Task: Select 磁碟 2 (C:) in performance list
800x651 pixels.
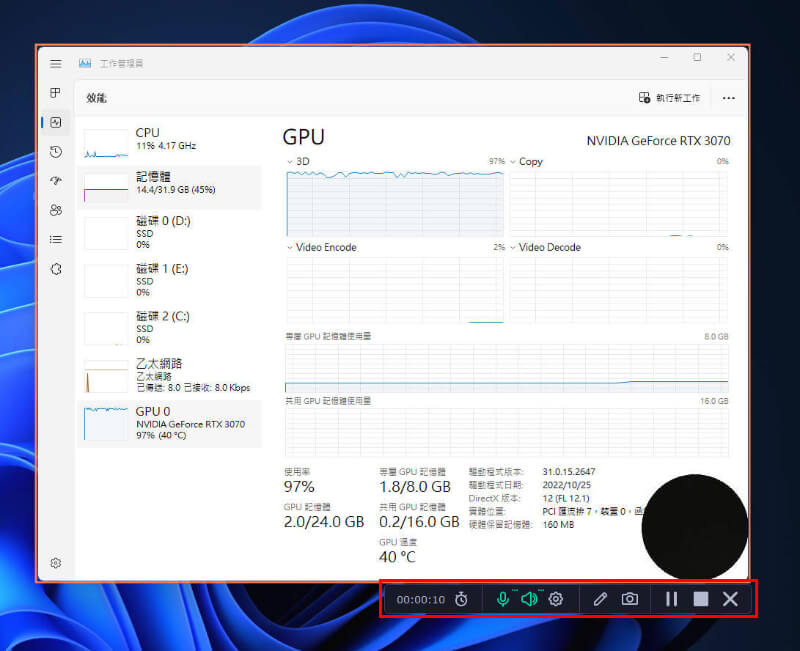Action: (169, 328)
